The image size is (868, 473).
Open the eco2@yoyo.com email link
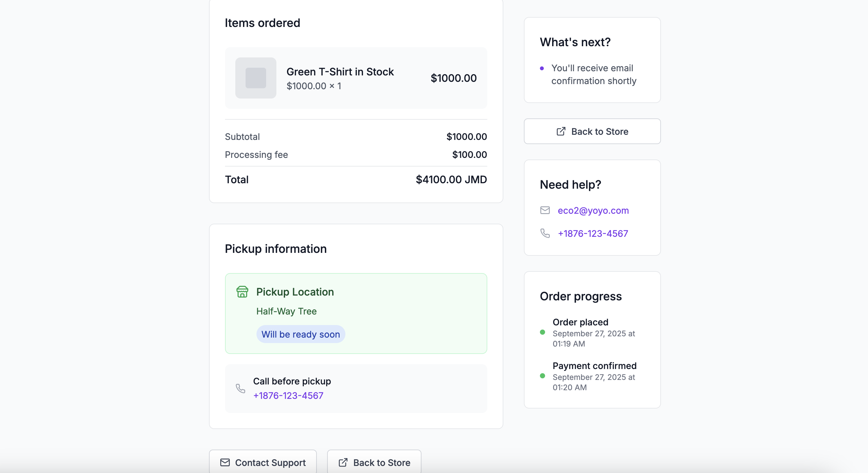593,211
